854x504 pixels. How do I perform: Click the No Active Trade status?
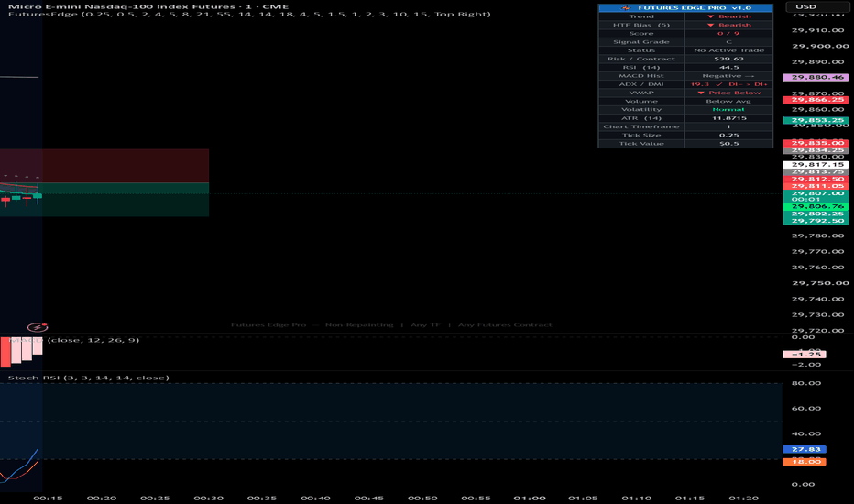pos(728,50)
